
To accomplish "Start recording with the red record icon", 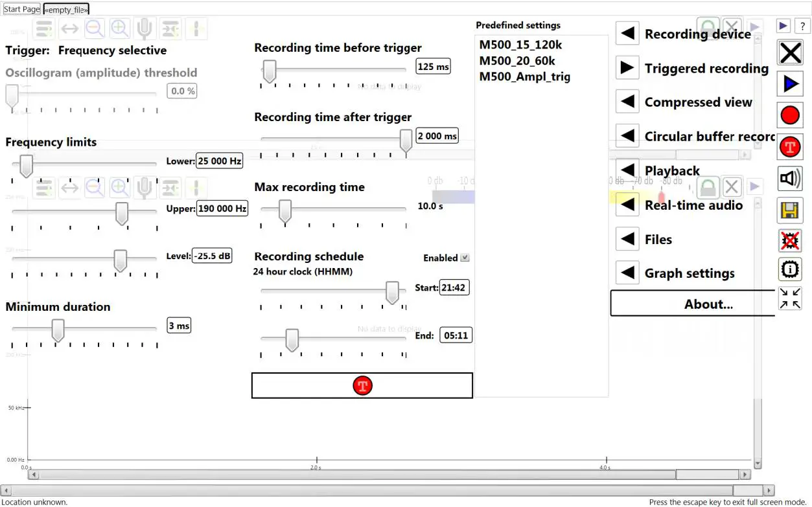I will coord(789,115).
